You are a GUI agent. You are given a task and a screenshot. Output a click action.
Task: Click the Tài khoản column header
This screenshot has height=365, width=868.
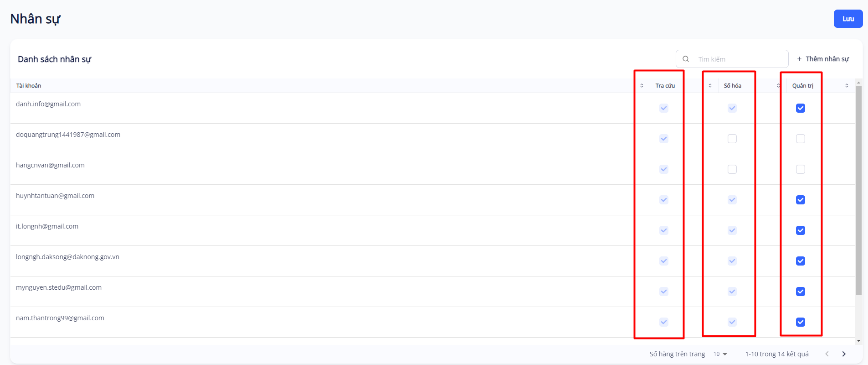[29, 86]
